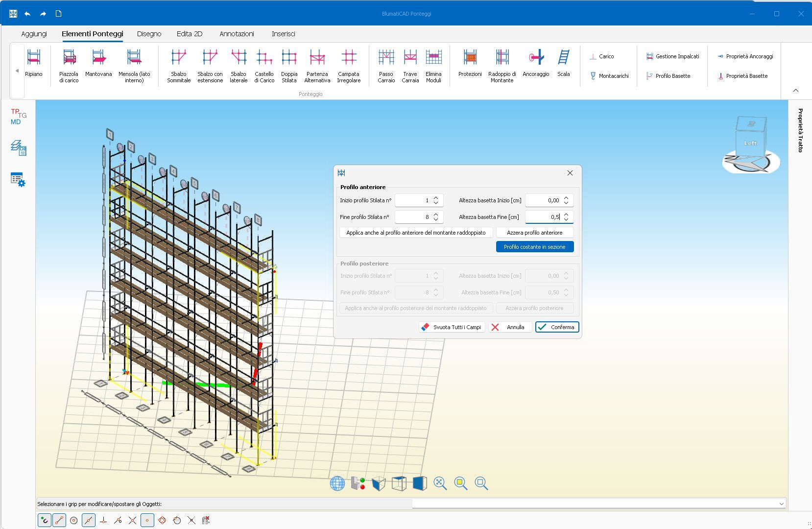Select the Sbalzo Sommitale tool

click(179, 58)
